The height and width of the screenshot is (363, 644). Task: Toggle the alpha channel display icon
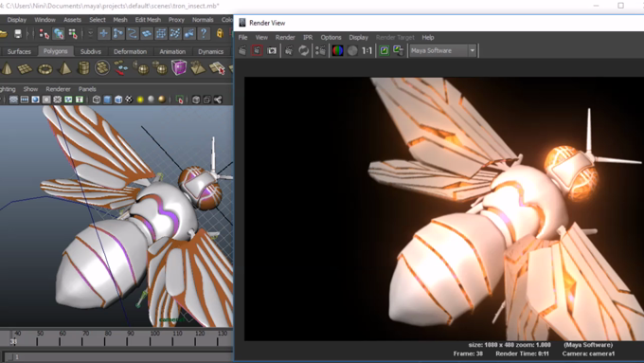tap(352, 50)
